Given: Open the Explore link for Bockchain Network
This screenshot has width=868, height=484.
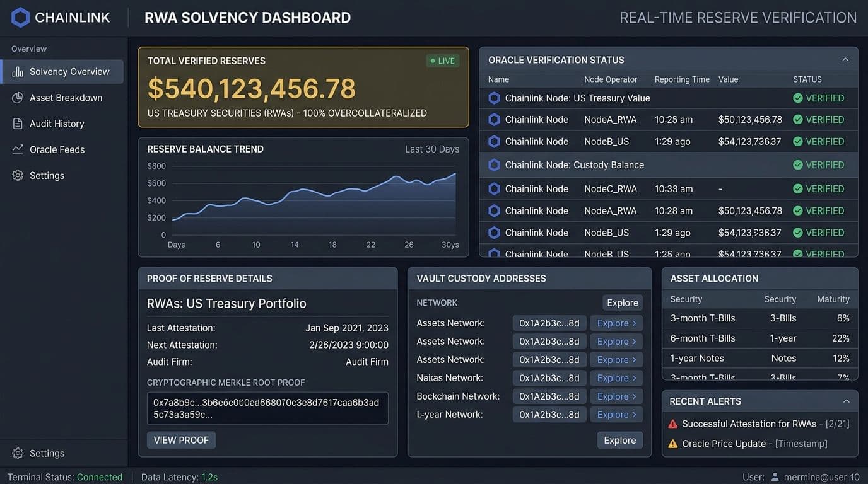Looking at the screenshot, I should pos(616,396).
